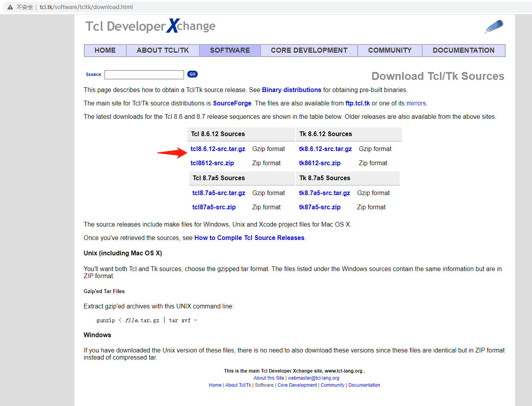This screenshot has height=406, width=532.
Task: Click the GO search button
Action: 192,74
